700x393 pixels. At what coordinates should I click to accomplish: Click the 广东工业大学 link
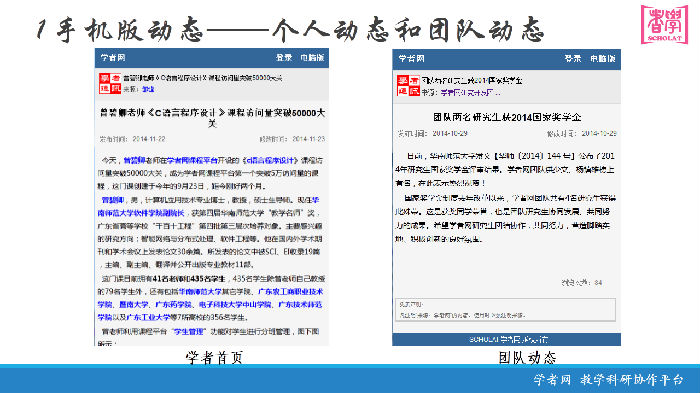tap(148, 318)
